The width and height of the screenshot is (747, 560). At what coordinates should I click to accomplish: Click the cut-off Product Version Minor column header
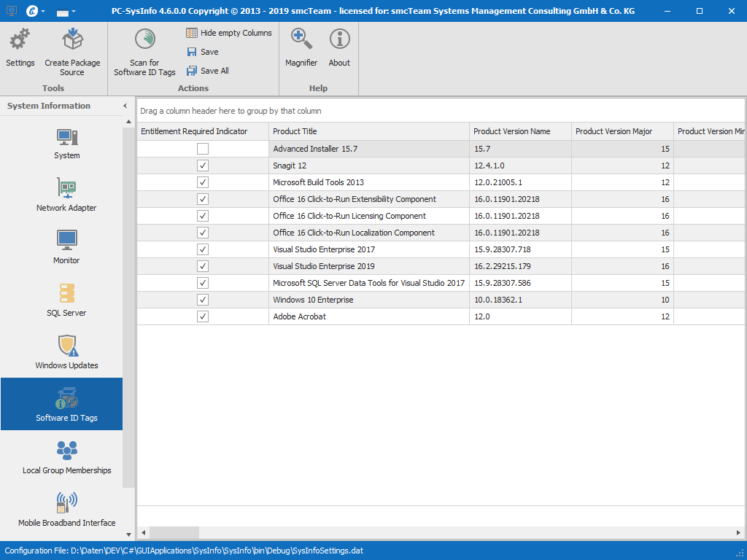point(709,131)
